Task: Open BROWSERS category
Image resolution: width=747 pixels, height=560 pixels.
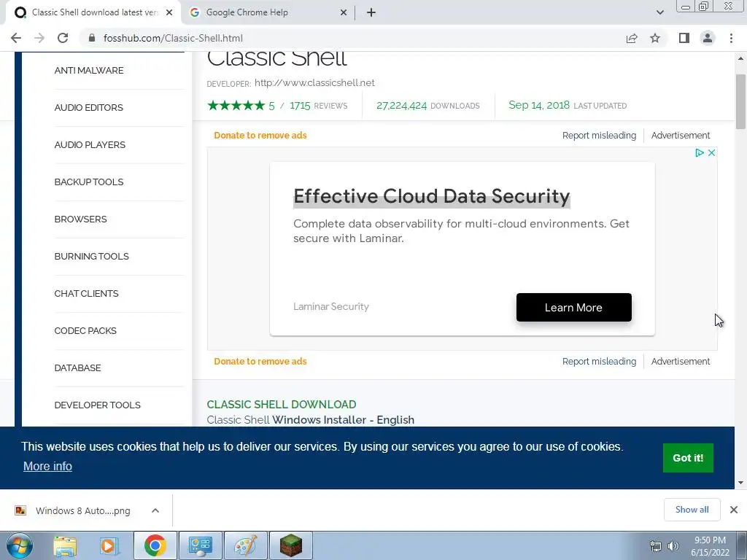Action: 80,219
